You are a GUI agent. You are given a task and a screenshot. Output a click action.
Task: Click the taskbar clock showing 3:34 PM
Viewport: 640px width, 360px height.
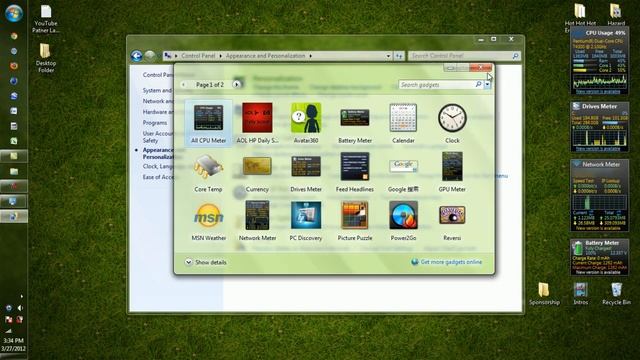tap(13, 344)
